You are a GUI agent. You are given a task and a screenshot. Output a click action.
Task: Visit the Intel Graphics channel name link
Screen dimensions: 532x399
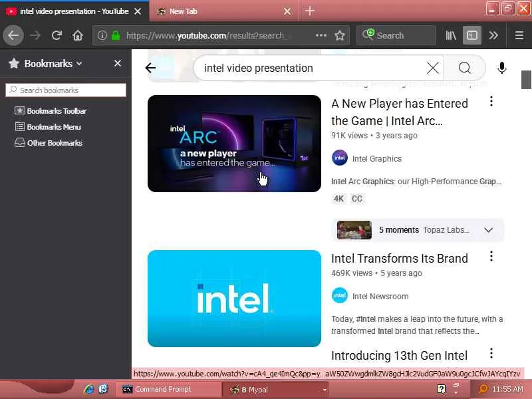[377, 158]
